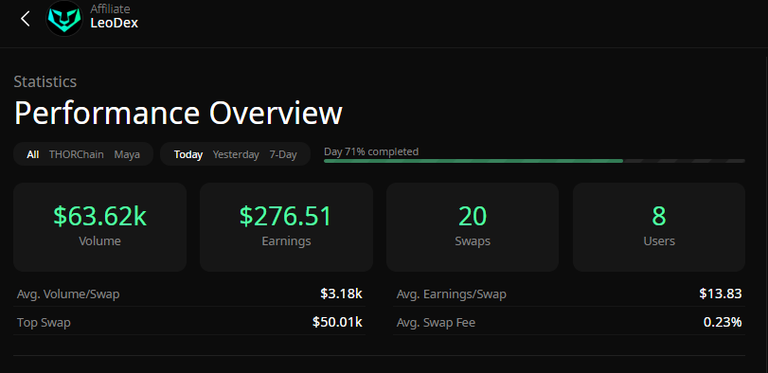The image size is (768, 373).
Task: Select the All chain filter
Action: coord(33,155)
